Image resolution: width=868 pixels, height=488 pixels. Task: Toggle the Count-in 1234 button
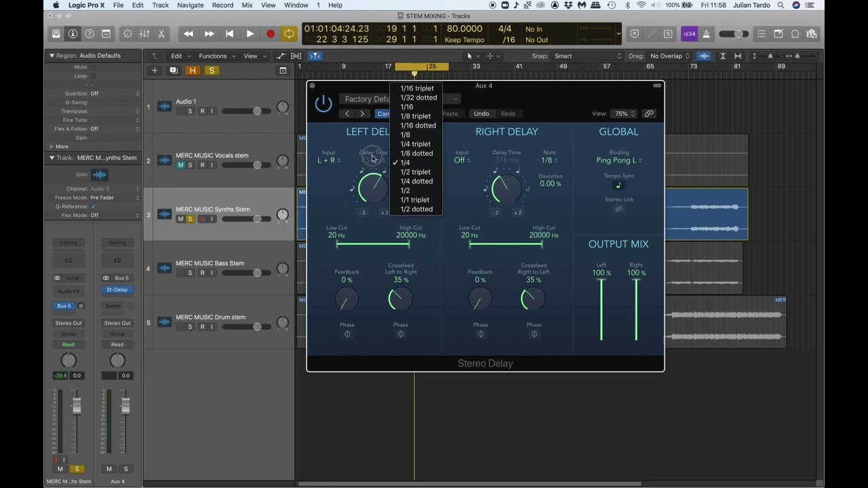[x=689, y=34]
